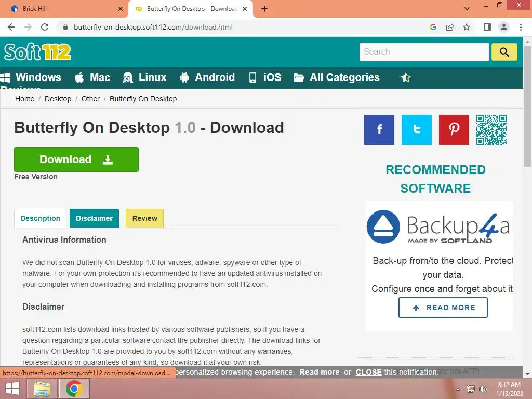Click the Google icon in address bar
Screen dimensions: 532x399
[x=433, y=27]
